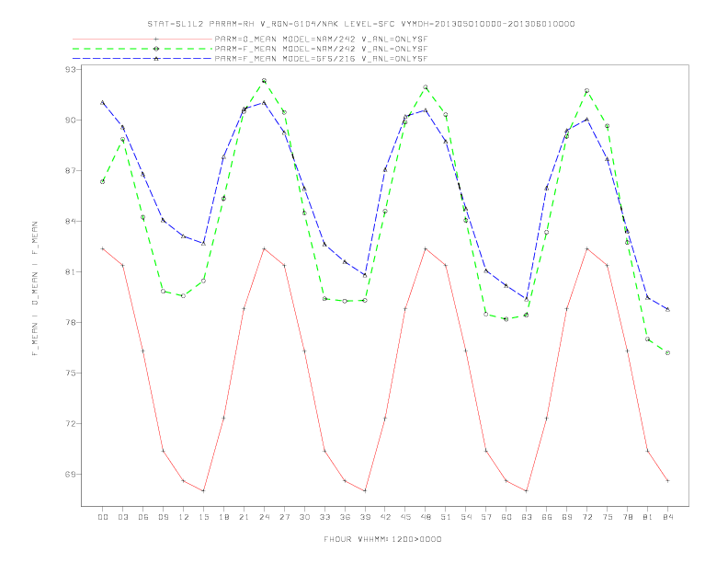
Task: Click the x-axis forecast hour label 60
Action: point(506,517)
